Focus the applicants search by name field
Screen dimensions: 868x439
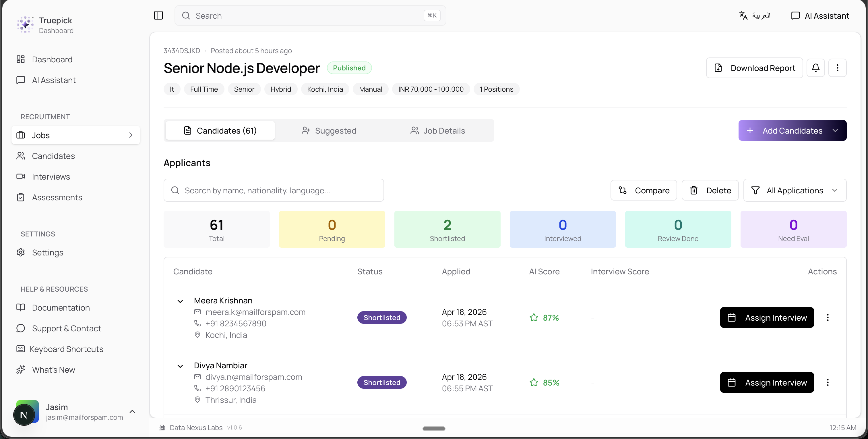click(x=274, y=190)
